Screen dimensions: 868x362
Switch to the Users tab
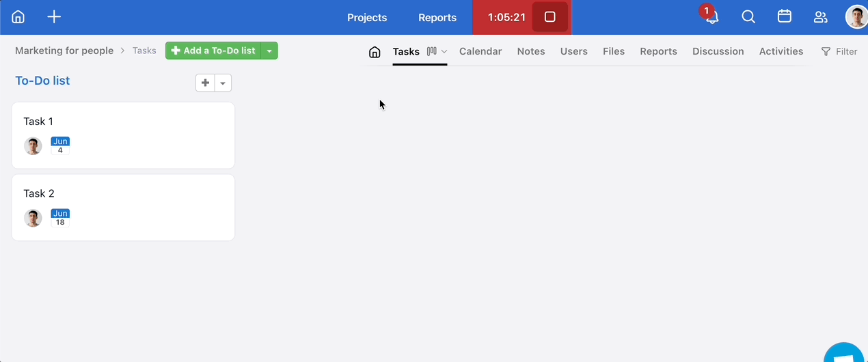coord(574,51)
